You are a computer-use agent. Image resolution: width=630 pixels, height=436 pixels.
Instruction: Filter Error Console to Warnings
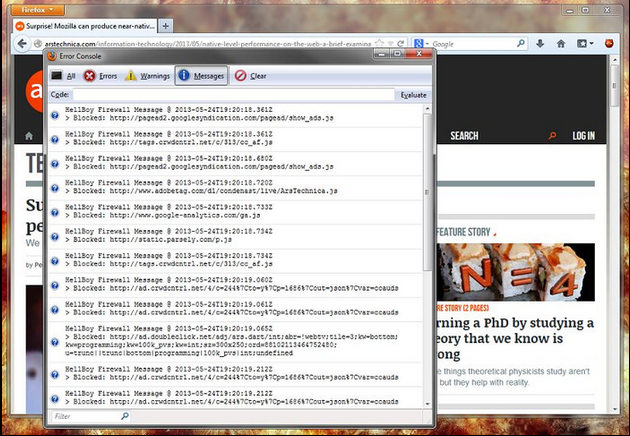(x=147, y=76)
